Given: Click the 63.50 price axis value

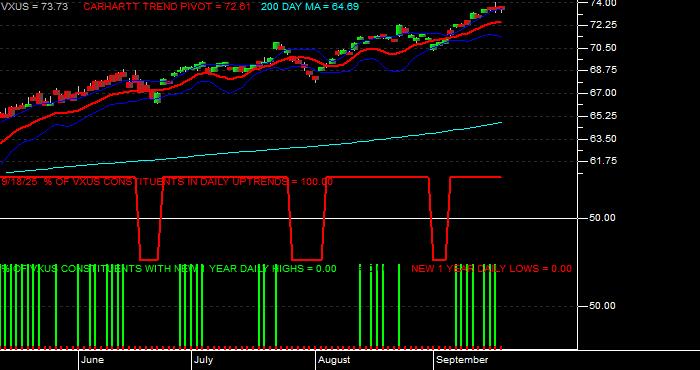Looking at the screenshot, I should (603, 138).
